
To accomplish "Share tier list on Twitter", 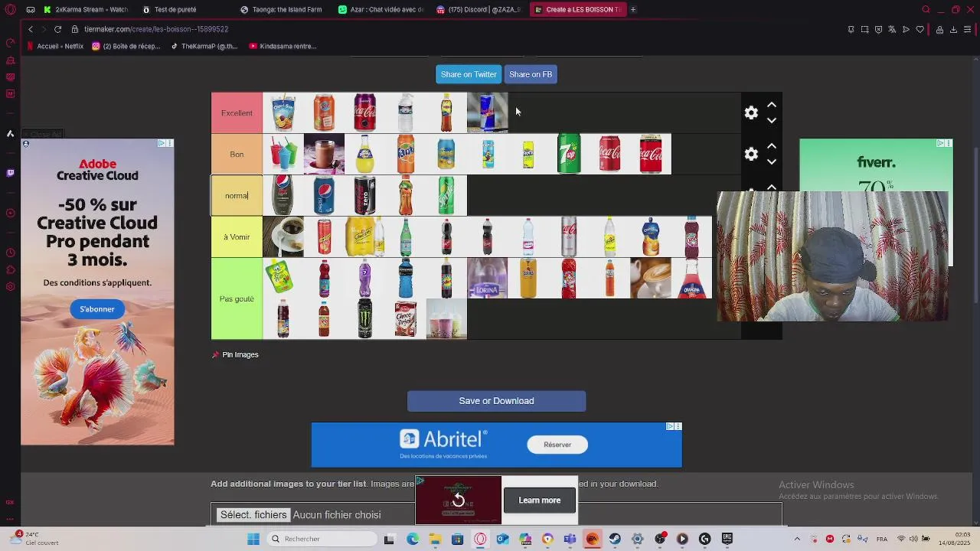I will 469,74.
